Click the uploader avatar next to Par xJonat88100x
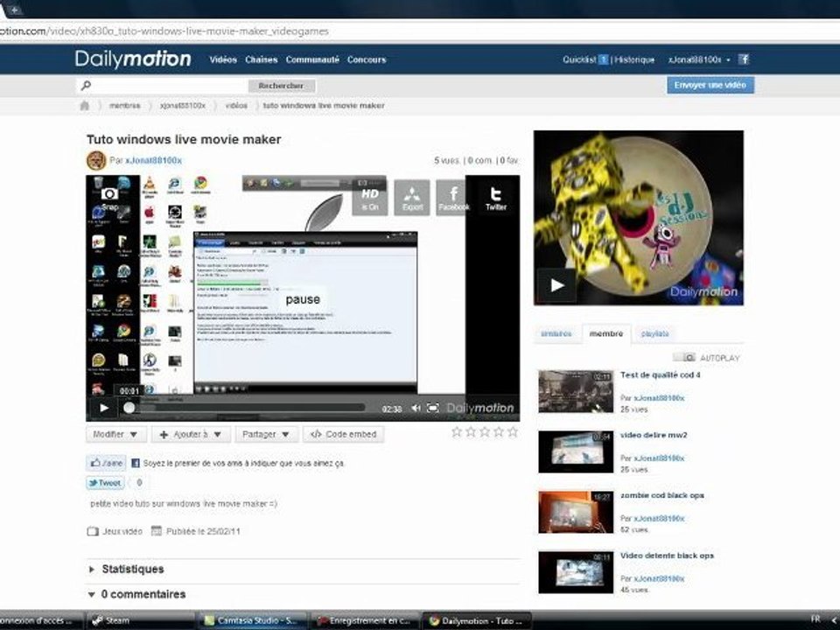Image resolution: width=840 pixels, height=630 pixels. 96,160
